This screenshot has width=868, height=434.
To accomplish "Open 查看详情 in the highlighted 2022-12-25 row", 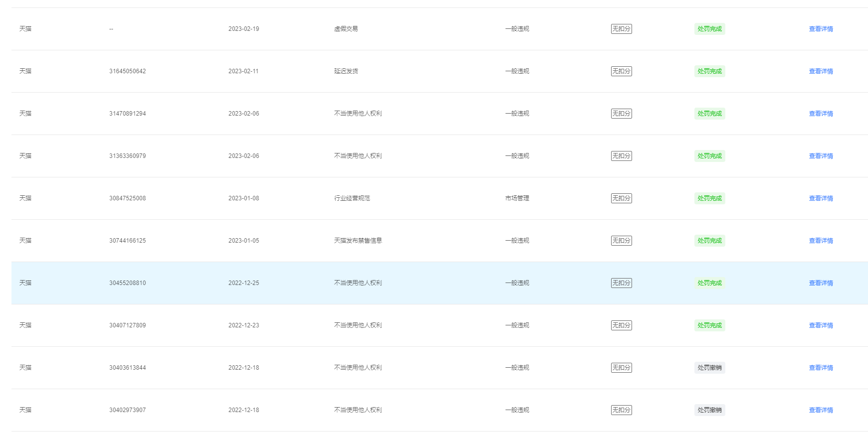I will coord(821,283).
